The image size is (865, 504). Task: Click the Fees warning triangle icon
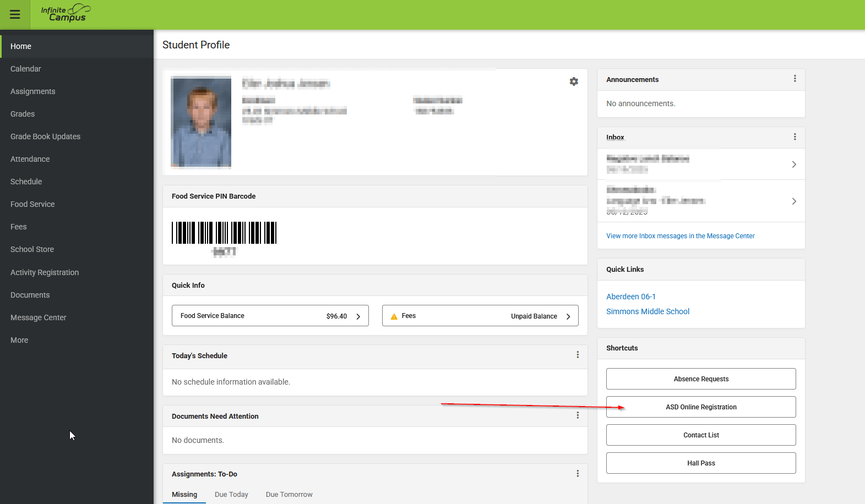point(394,316)
